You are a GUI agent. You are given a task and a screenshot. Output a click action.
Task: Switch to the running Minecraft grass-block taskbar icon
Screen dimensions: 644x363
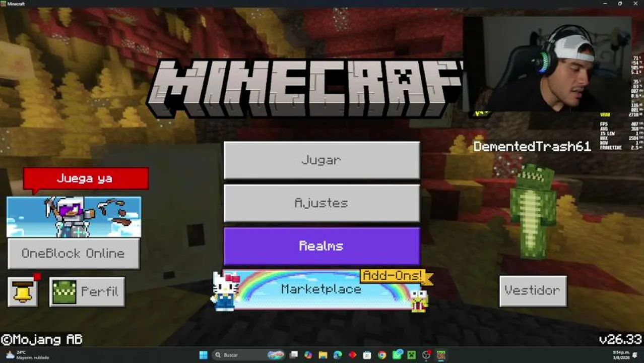tap(441, 355)
